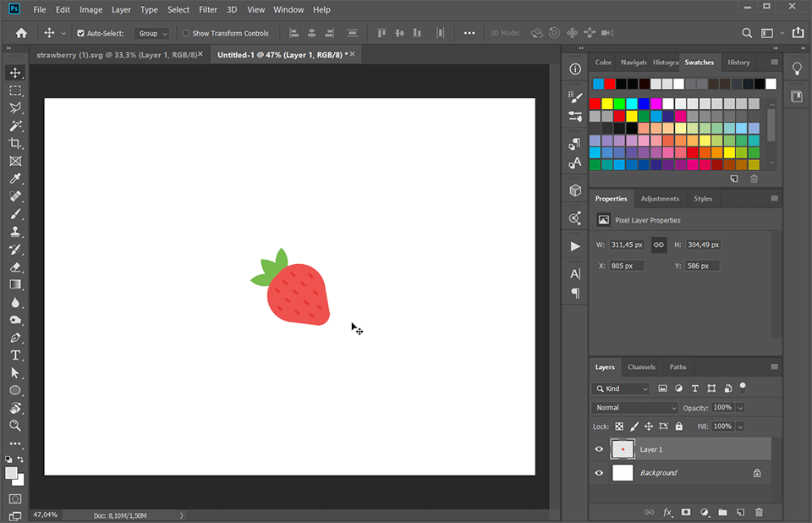Enable Show Transform Controls
812x523 pixels.
[x=185, y=32]
